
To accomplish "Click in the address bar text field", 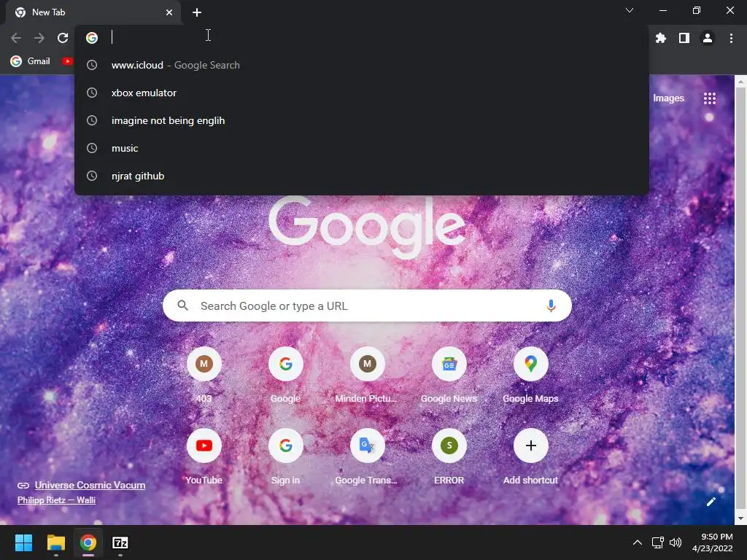I will [x=376, y=38].
